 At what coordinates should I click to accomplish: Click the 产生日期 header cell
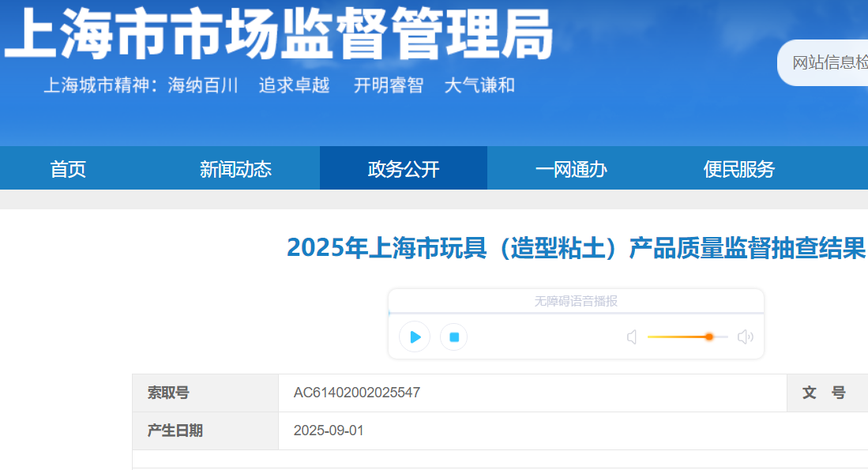(x=175, y=431)
